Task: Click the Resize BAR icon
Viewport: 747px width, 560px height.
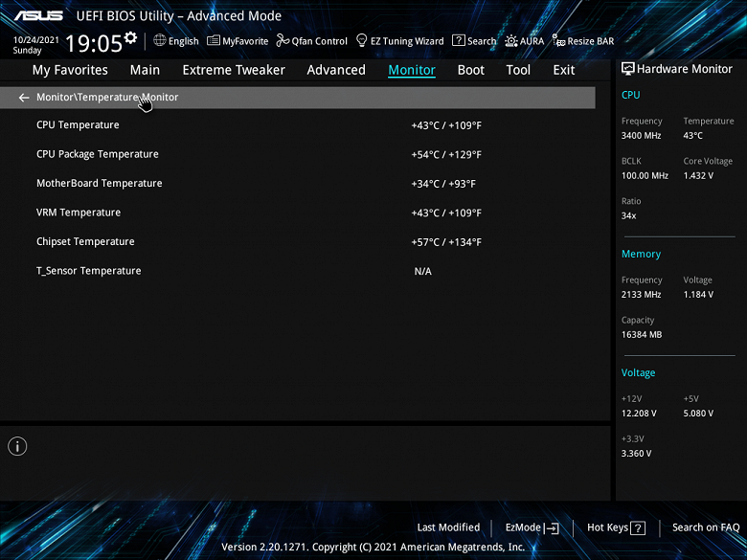Action: coord(558,40)
